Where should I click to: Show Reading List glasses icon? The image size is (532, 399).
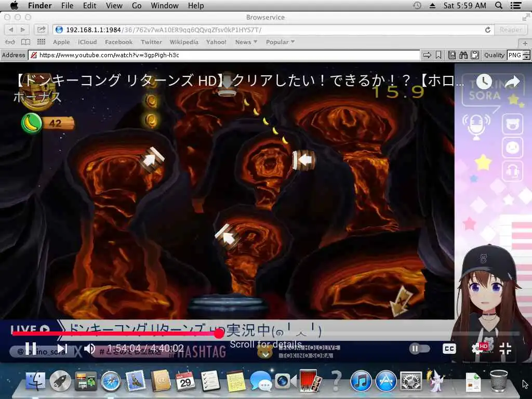coord(10,42)
